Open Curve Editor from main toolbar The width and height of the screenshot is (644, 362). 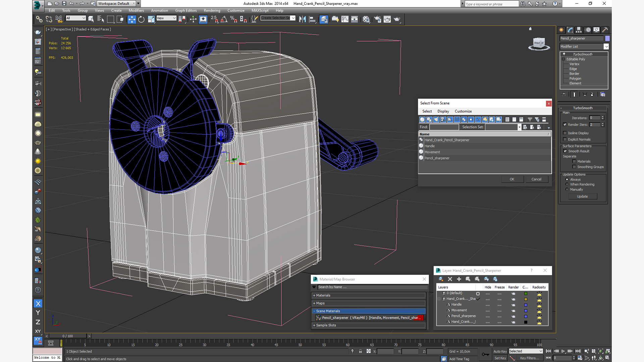345,19
